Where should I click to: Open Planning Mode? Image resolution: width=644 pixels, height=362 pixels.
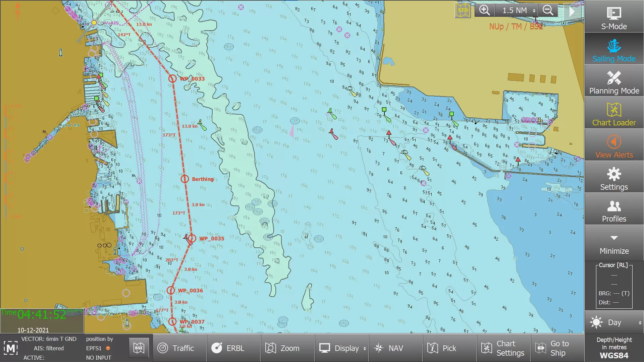(614, 81)
